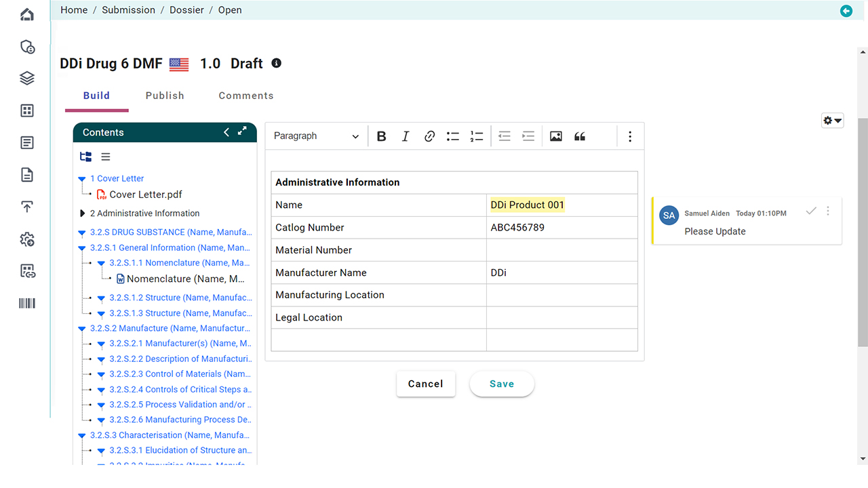This screenshot has height=488, width=868.
Task: Toggle italic formatting in the editor toolbar
Action: pyautogui.click(x=406, y=136)
